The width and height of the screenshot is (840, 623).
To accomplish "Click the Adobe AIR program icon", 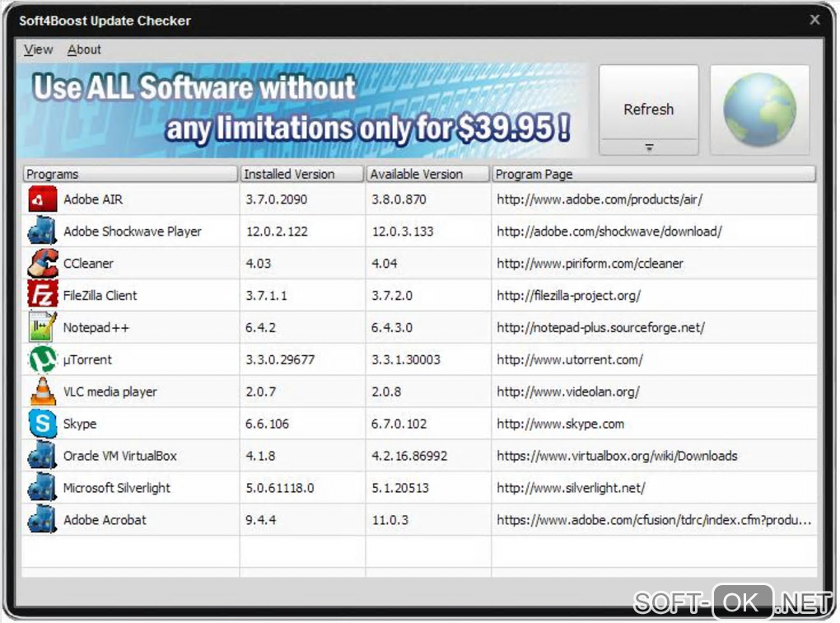I will click(x=42, y=199).
